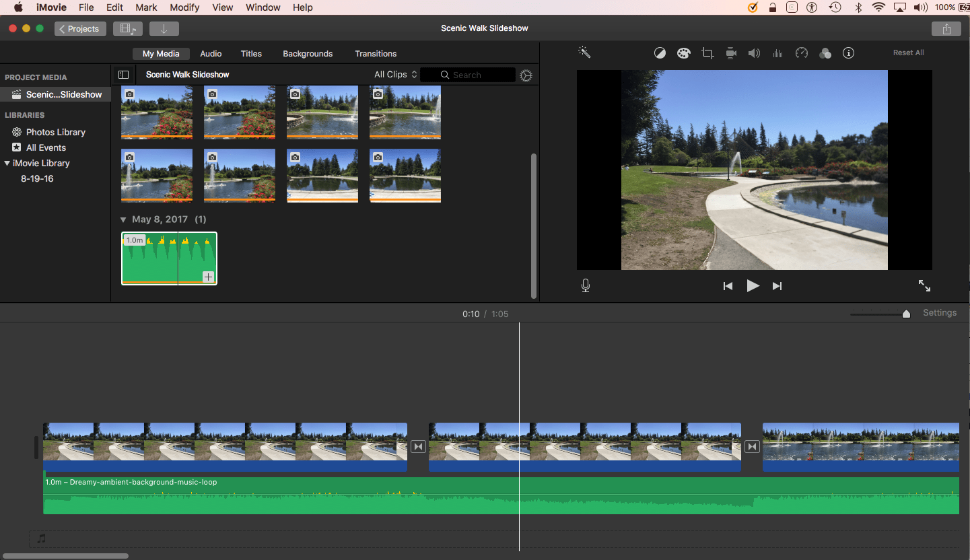Open the color correction palette tool
The width and height of the screenshot is (970, 560).
(683, 53)
